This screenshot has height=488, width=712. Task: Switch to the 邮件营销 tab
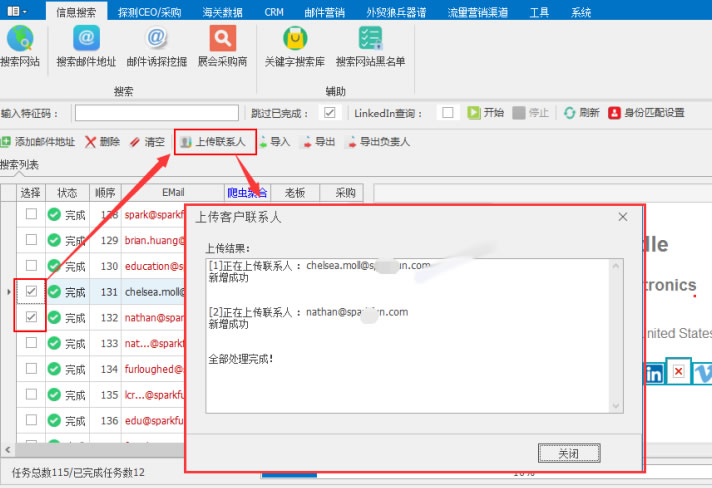click(323, 12)
